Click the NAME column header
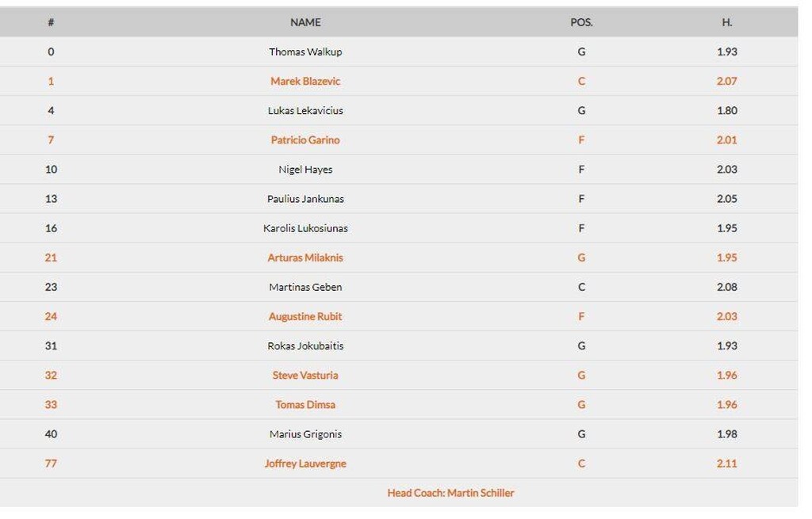The image size is (812, 519). 305,22
